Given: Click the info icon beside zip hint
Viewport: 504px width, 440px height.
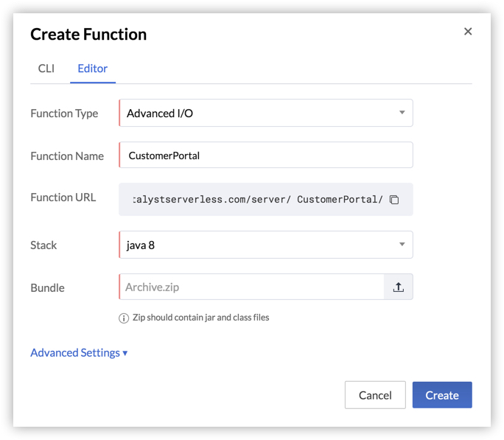Looking at the screenshot, I should [124, 318].
